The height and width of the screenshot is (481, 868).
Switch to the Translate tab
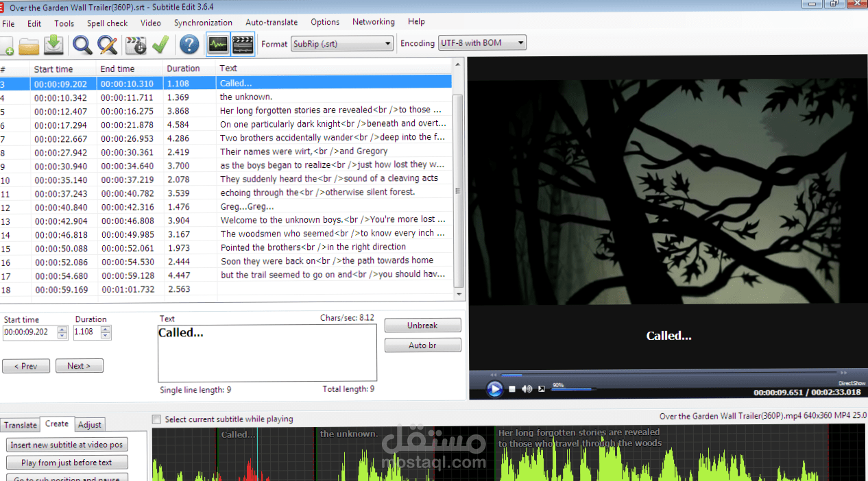(21, 425)
